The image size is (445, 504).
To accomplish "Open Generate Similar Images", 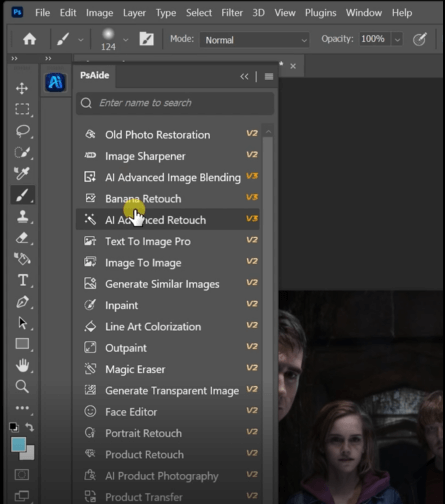I will click(x=168, y=284).
